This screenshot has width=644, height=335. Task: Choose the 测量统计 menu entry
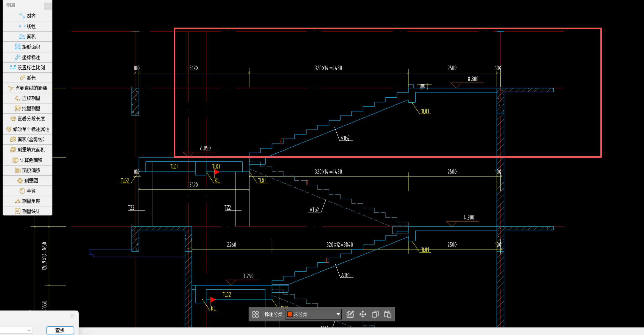coord(27,211)
